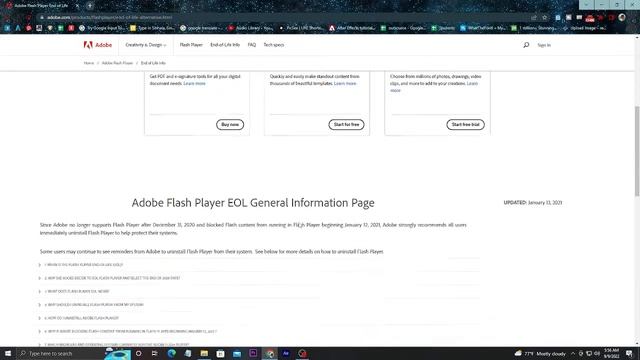Close the Adobe Flash Player browser tab

(x=77, y=6)
